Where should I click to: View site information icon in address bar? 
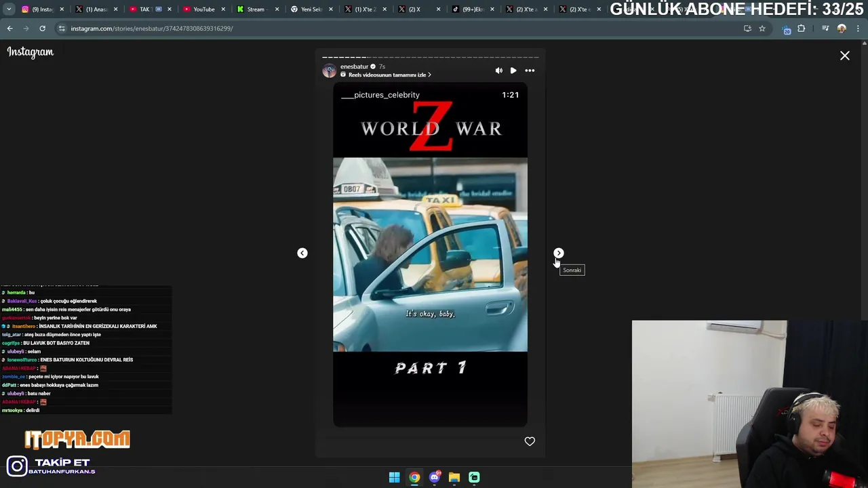(62, 28)
